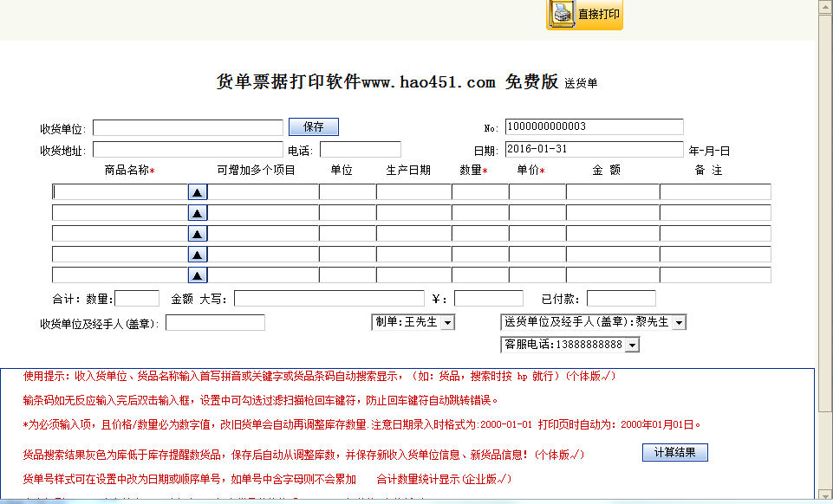Click the 金额 大写 field
The height and width of the screenshot is (504, 833).
329,299
